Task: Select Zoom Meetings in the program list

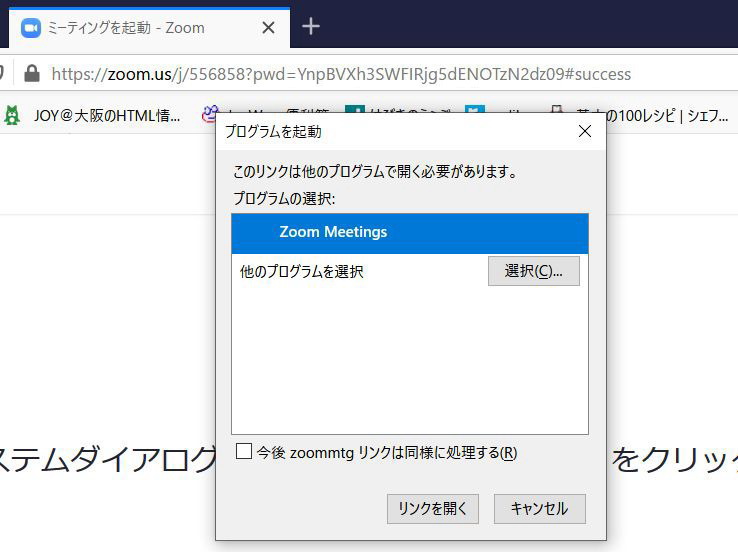Action: pyautogui.click(x=409, y=232)
